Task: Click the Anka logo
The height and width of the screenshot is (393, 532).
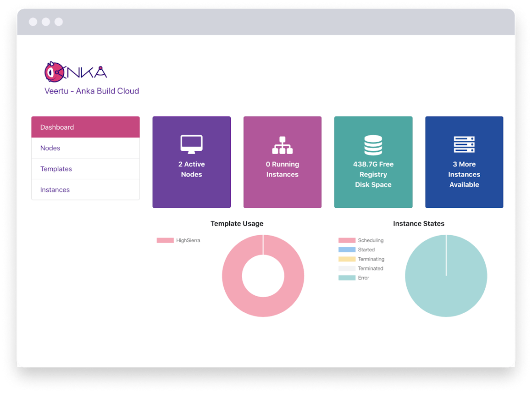Action: point(76,72)
